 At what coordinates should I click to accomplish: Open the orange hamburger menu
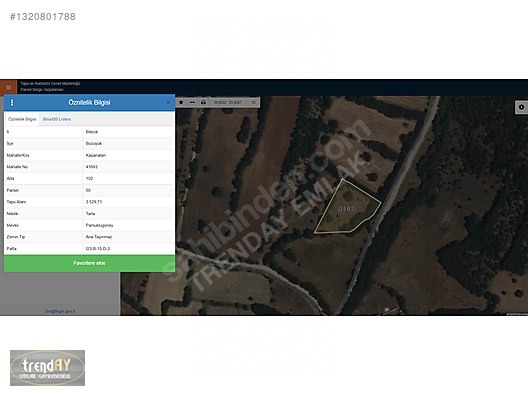(8, 87)
